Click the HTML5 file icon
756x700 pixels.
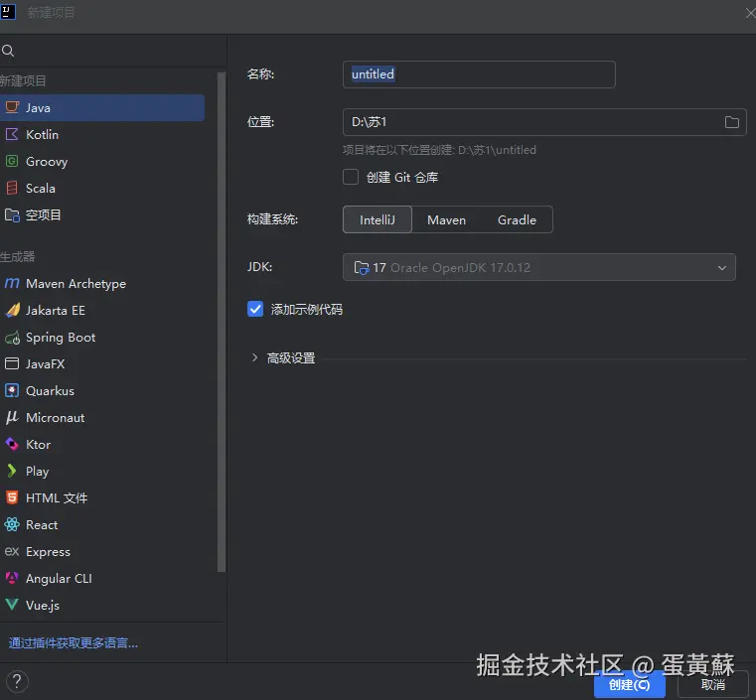12,497
